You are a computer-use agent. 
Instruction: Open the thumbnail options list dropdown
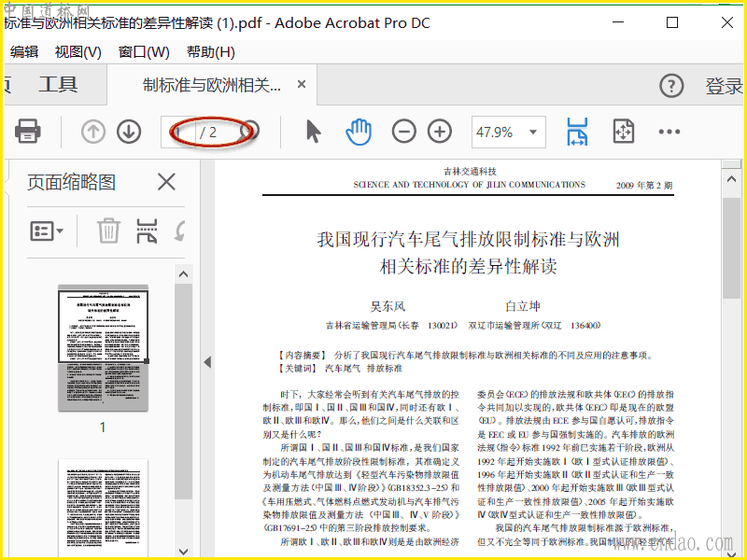point(46,231)
